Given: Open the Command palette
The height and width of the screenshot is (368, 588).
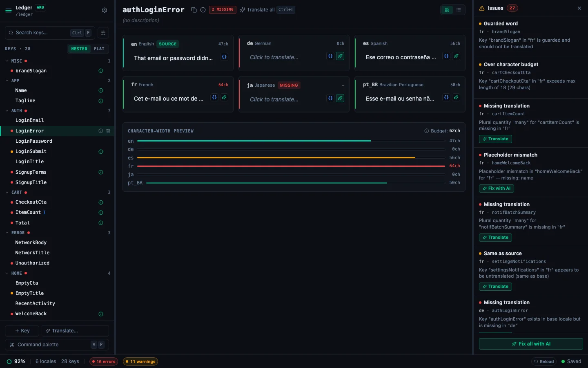Looking at the screenshot, I should 57,345.
